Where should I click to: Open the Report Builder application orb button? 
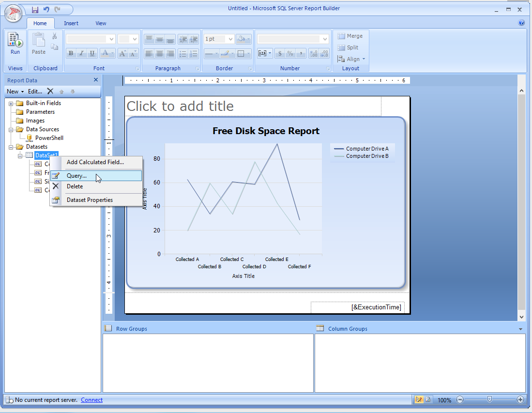pyautogui.click(x=14, y=13)
